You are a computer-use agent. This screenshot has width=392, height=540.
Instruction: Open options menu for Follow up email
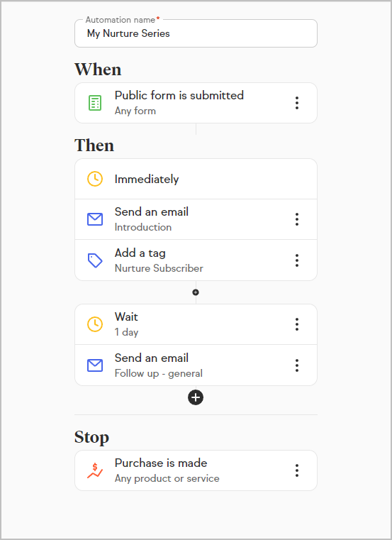point(297,365)
